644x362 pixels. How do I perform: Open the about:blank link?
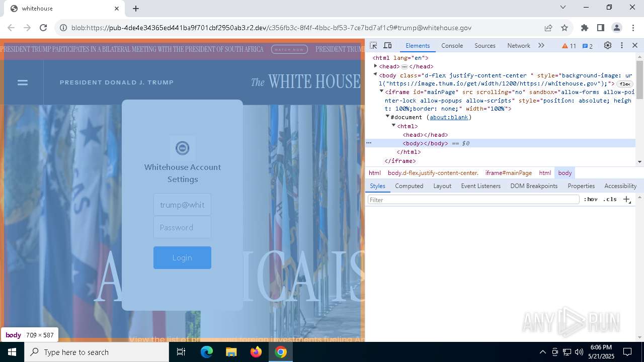[x=449, y=117]
